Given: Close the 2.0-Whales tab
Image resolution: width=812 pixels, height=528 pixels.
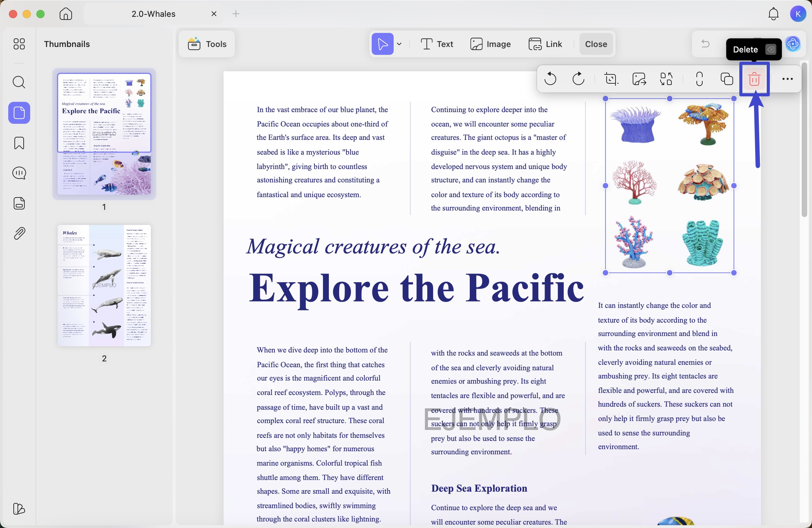Looking at the screenshot, I should pos(214,14).
